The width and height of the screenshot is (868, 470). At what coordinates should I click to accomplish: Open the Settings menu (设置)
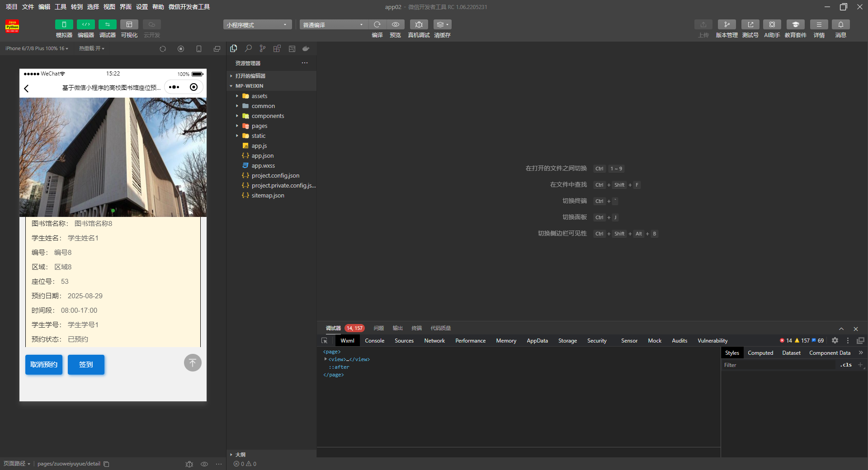click(142, 7)
